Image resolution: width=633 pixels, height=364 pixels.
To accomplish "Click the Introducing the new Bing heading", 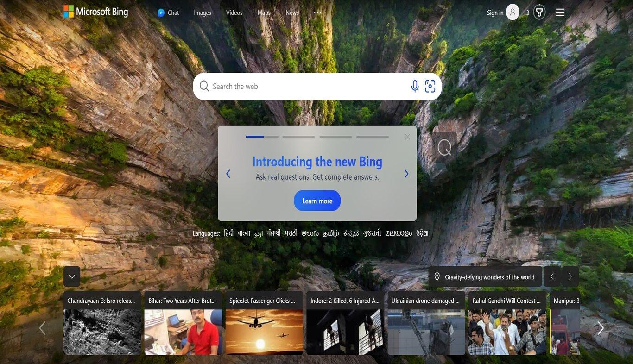I will [317, 161].
